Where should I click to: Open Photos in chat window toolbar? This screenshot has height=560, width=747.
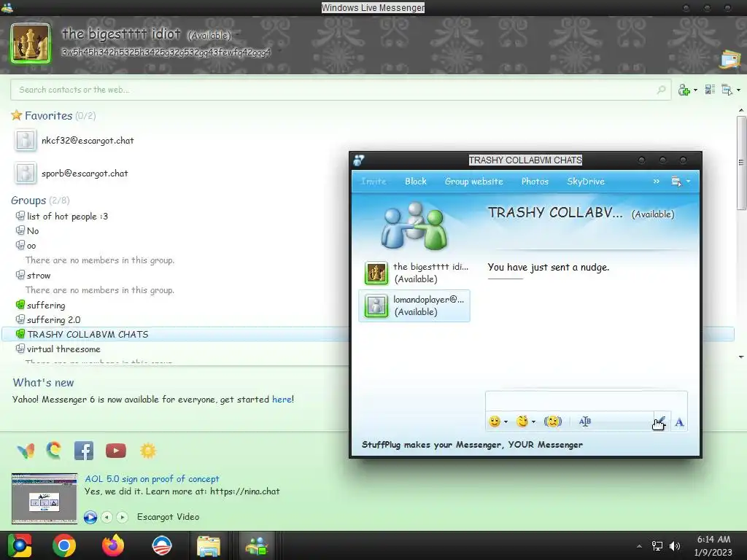535,182
